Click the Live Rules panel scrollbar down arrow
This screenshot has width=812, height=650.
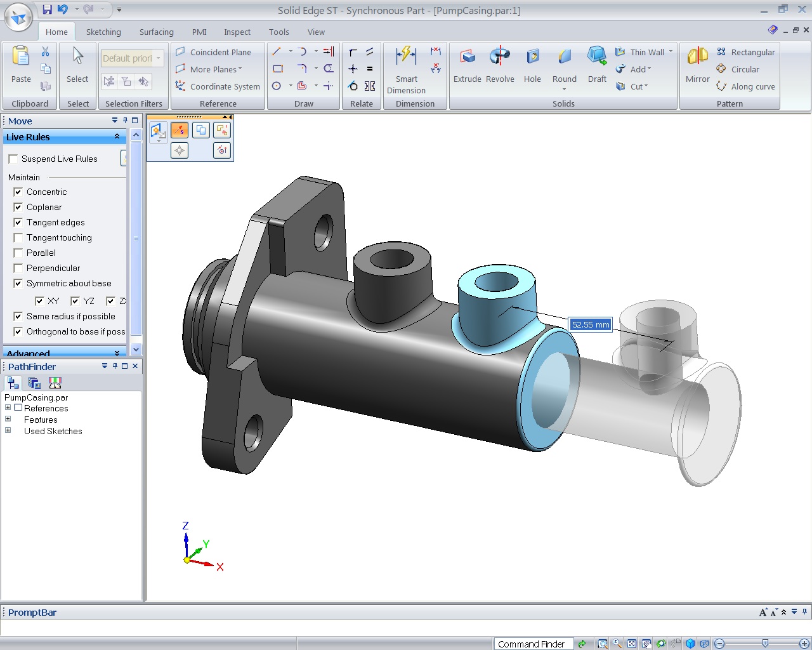[x=136, y=350]
